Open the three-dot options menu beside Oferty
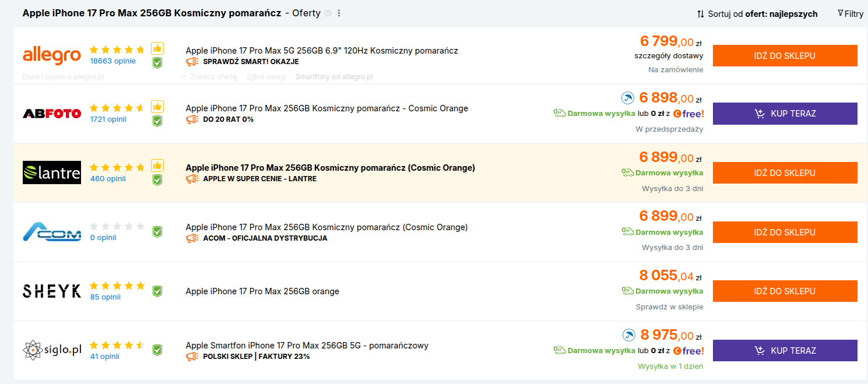Image resolution: width=868 pixels, height=384 pixels. coord(339,13)
